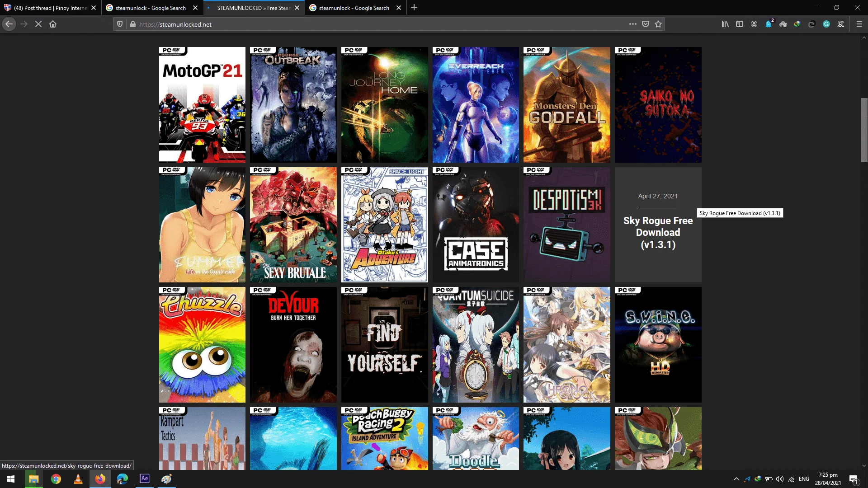This screenshot has height=488, width=868.
Task: Save the page to Pocket
Action: [x=646, y=24]
